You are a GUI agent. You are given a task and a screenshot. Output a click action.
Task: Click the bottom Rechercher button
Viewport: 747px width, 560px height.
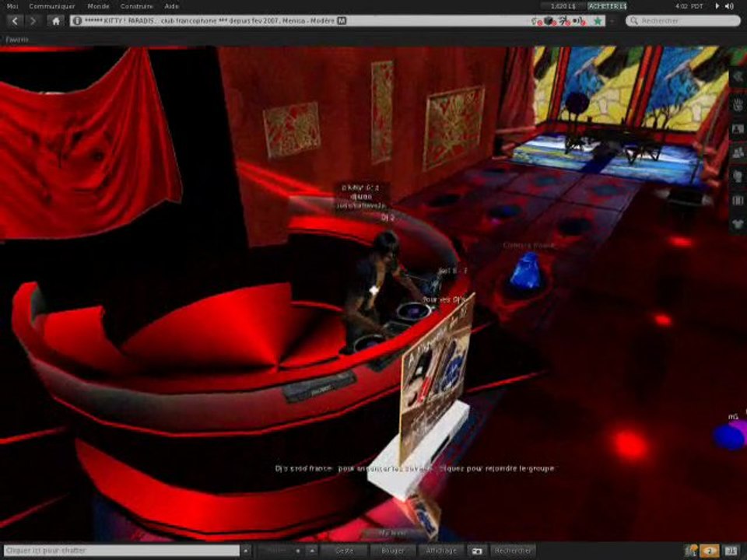coord(513,551)
